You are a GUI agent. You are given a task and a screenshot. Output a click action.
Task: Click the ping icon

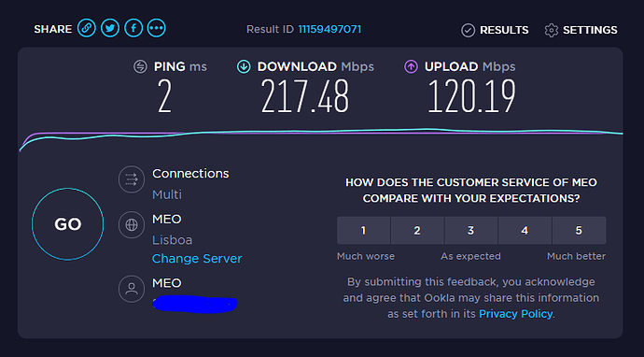140,66
